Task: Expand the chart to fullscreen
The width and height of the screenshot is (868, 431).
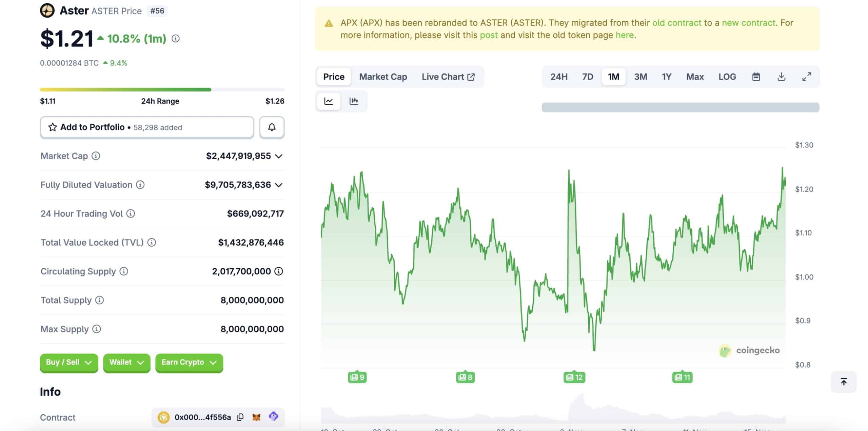Action: tap(807, 77)
